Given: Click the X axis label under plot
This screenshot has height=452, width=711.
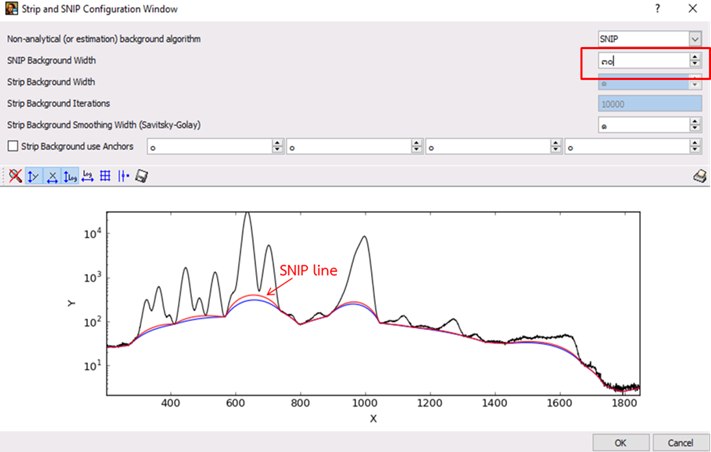Looking at the screenshot, I should click(373, 418).
